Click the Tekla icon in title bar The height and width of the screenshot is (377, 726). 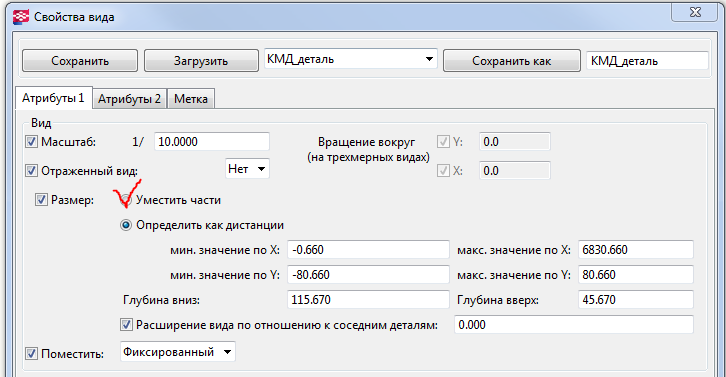click(x=21, y=17)
